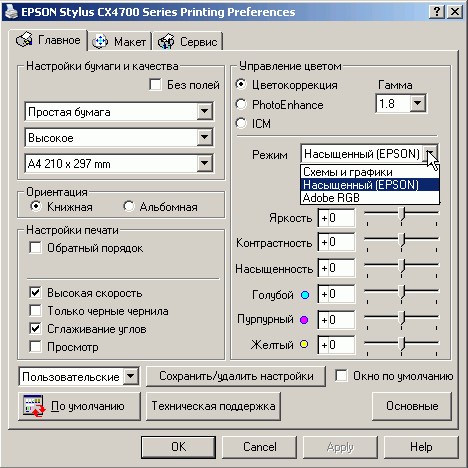Click the Голубой slider handle
The height and width of the screenshot is (468, 468).
402,292
